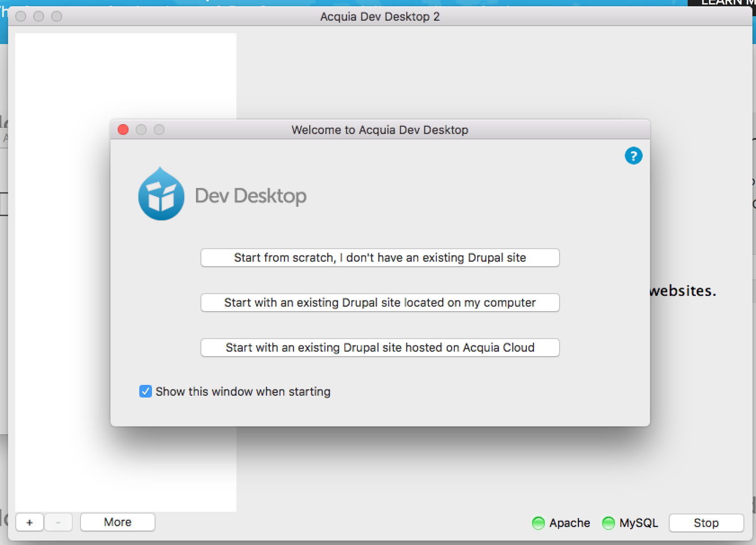Click the Apache label in status bar
The image size is (756, 545).
click(x=569, y=523)
